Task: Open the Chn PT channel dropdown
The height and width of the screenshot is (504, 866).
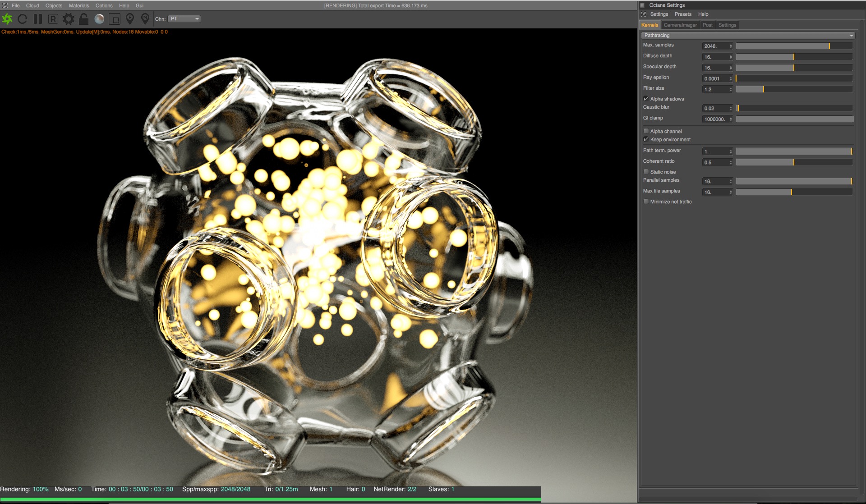Action: pyautogui.click(x=184, y=19)
